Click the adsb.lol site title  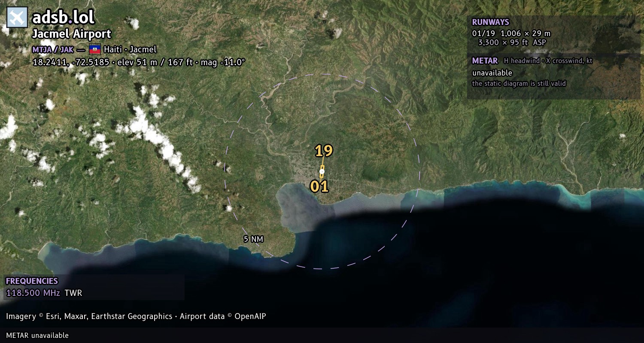pos(63,18)
